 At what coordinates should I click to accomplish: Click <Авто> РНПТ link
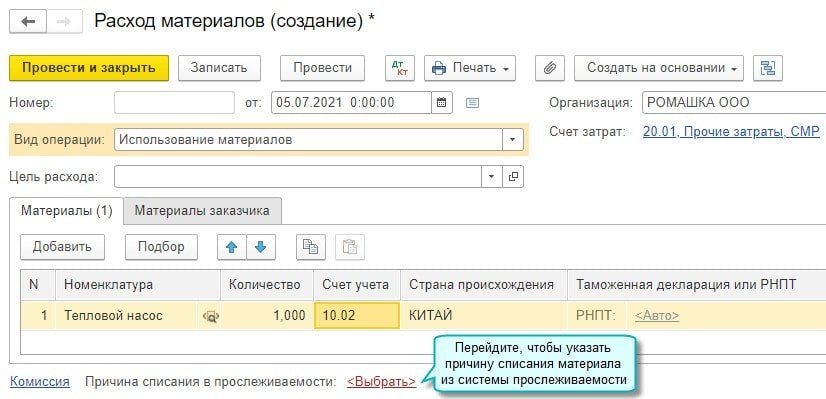(657, 316)
